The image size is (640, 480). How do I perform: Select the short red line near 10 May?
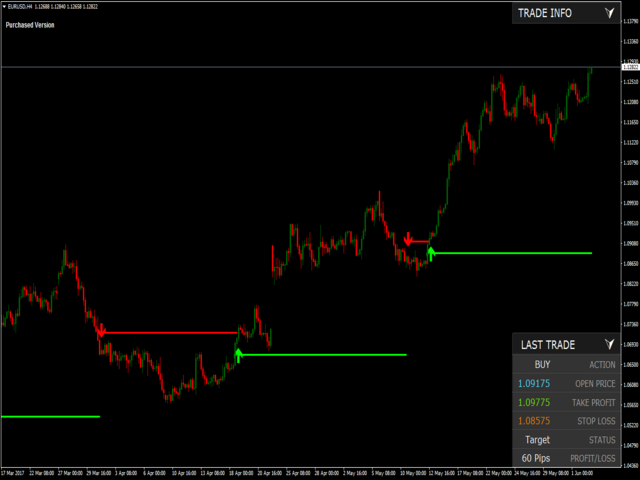point(420,242)
